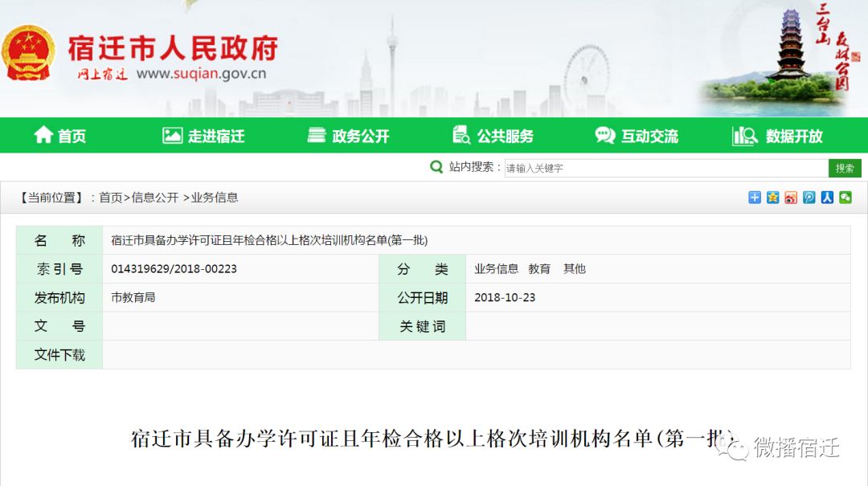868x486 pixels.
Task: Click the picture icon beside 走进宿迁
Action: click(170, 136)
